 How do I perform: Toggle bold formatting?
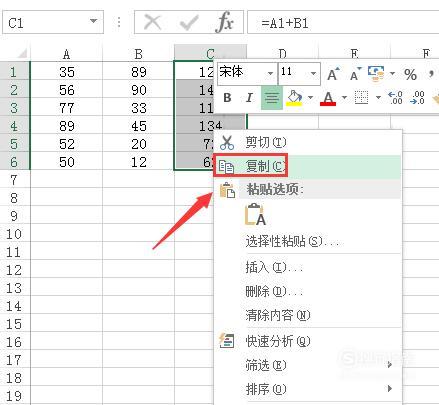tap(227, 98)
